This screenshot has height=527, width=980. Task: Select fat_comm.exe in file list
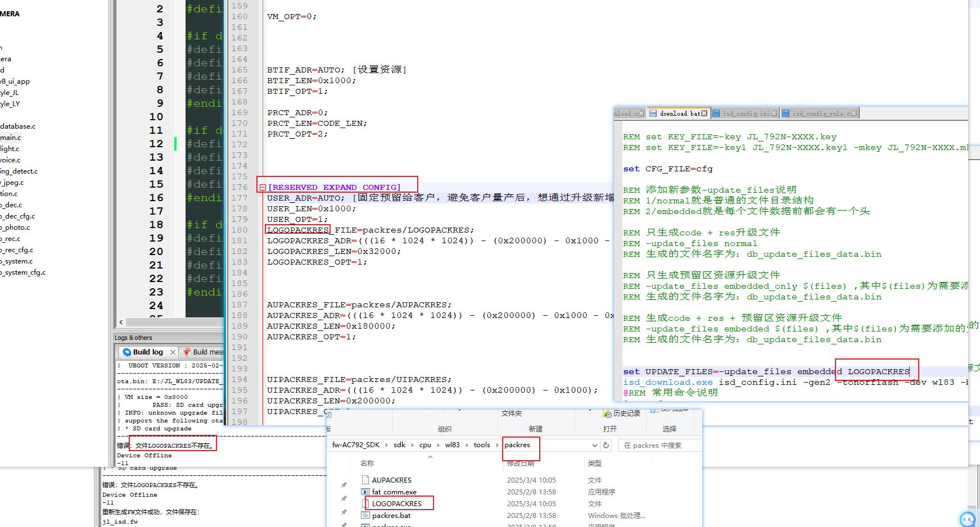pyautogui.click(x=394, y=492)
